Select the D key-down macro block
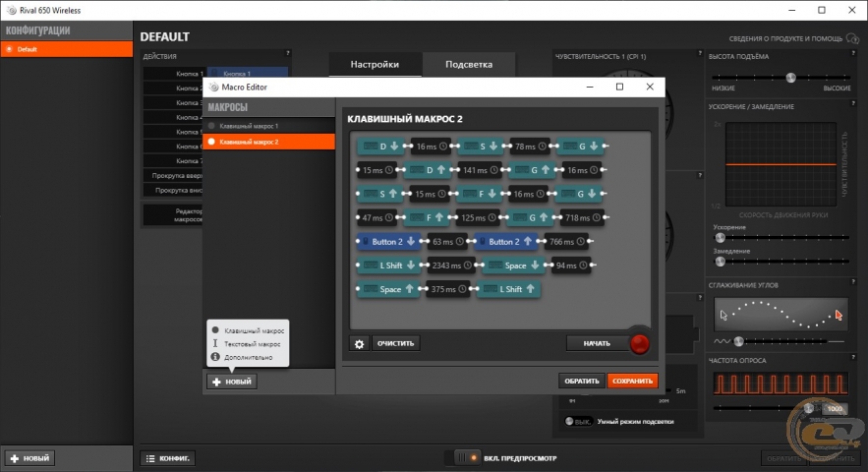Screen dimensions: 868x472 coord(380,147)
